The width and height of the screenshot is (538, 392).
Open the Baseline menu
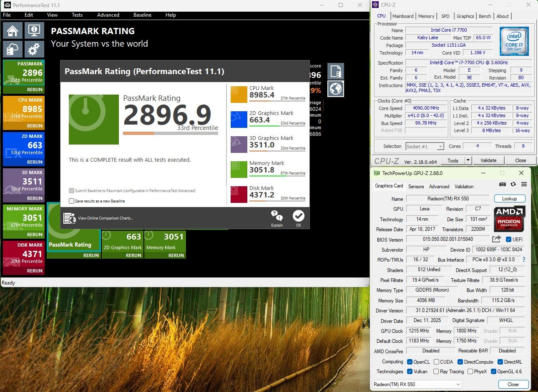(x=142, y=15)
